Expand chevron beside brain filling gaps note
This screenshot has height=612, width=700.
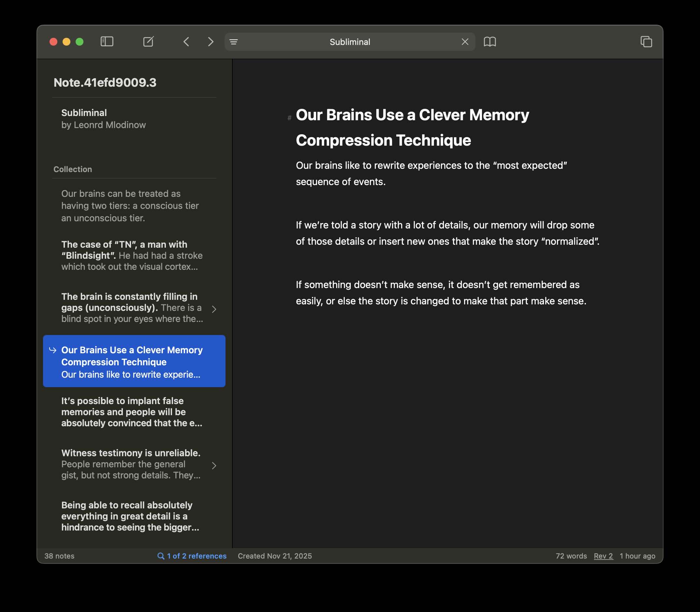[214, 309]
